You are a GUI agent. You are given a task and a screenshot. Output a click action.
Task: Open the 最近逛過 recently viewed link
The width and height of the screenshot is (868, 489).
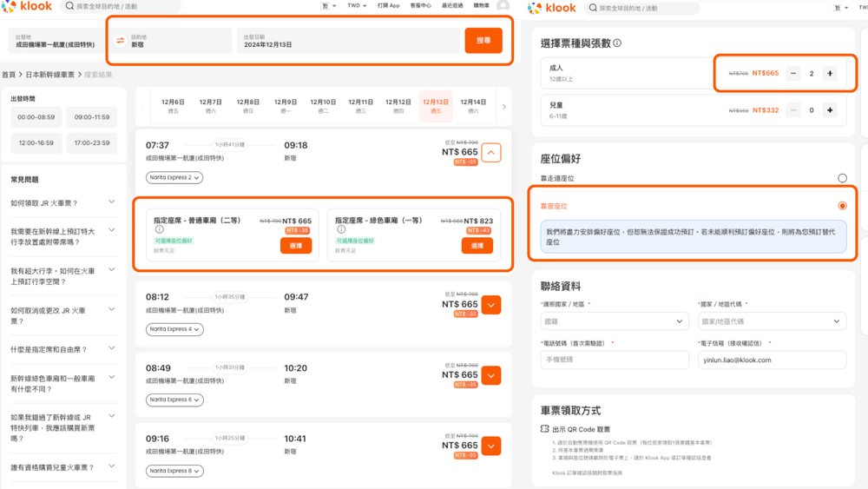452,5
